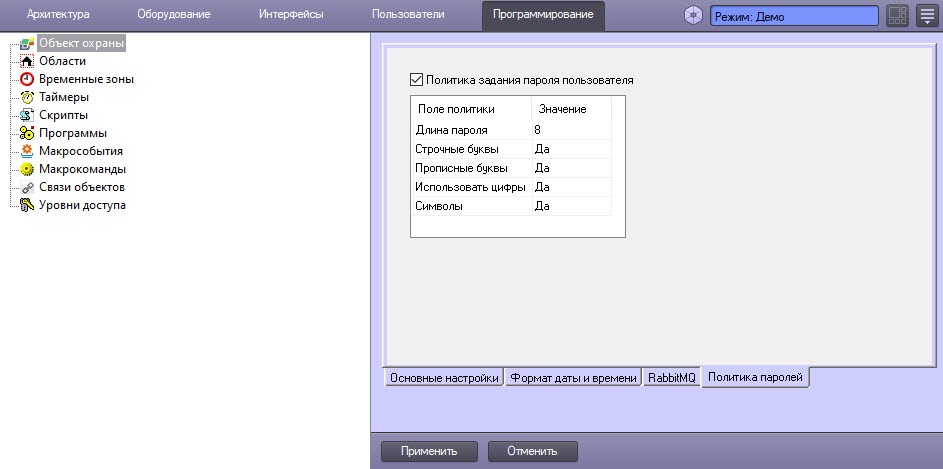Click the Макрособытия icon in tree
This screenshot has height=469, width=943.
(x=27, y=151)
